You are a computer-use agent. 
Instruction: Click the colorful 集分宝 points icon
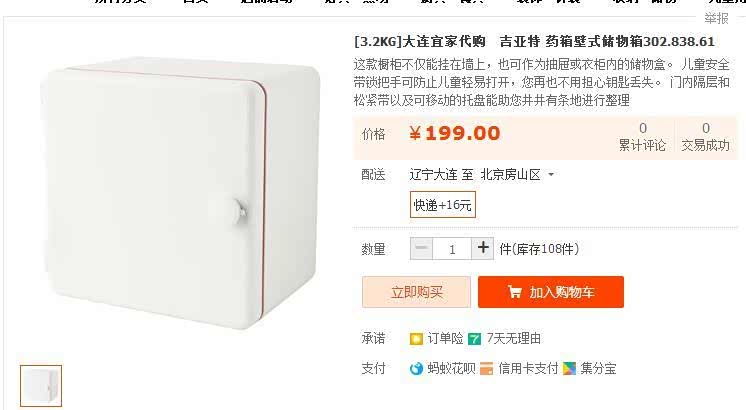[569, 369]
